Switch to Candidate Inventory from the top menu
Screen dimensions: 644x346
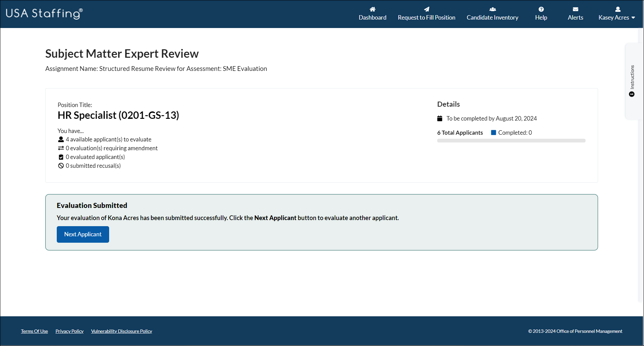click(x=492, y=17)
